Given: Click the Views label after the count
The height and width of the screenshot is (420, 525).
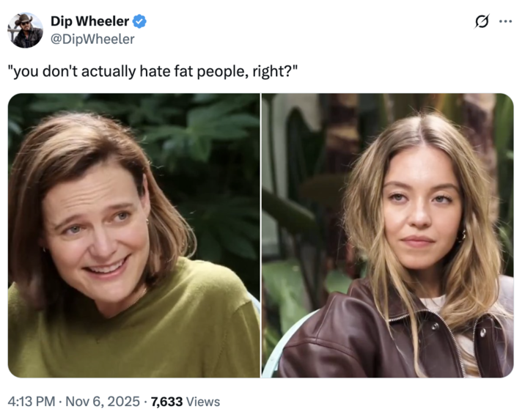Looking at the screenshot, I should tap(203, 401).
